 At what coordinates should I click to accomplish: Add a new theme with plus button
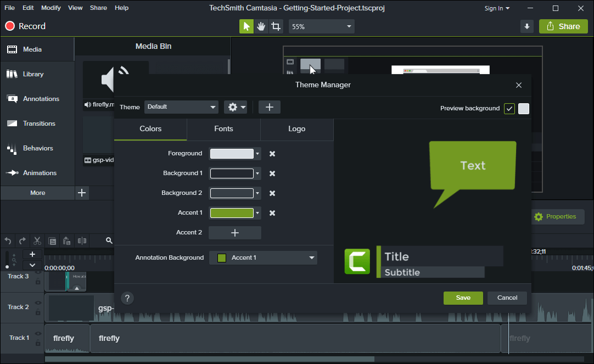[269, 107]
